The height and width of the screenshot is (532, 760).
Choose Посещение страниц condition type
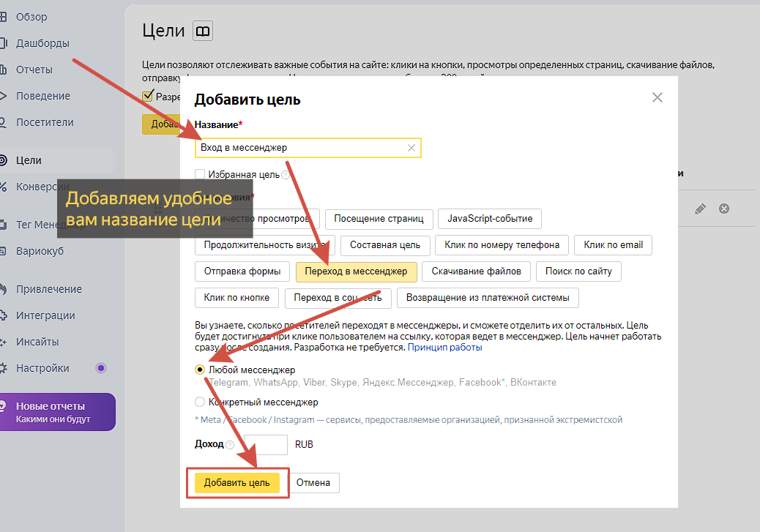(379, 219)
